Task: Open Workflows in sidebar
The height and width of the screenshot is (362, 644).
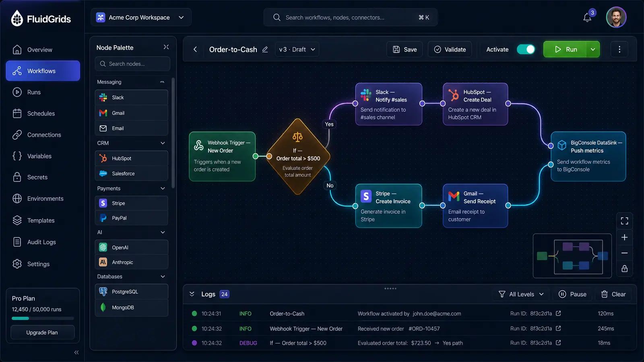Action: pos(43,71)
